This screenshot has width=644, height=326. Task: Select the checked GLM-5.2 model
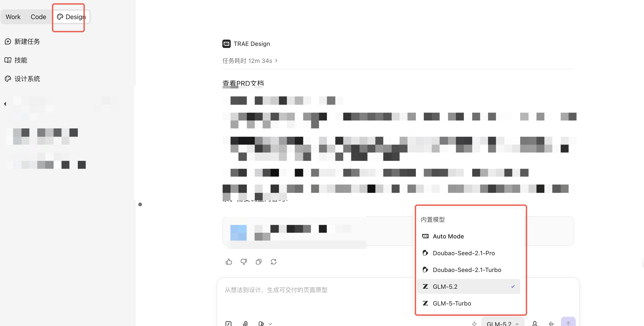468,286
